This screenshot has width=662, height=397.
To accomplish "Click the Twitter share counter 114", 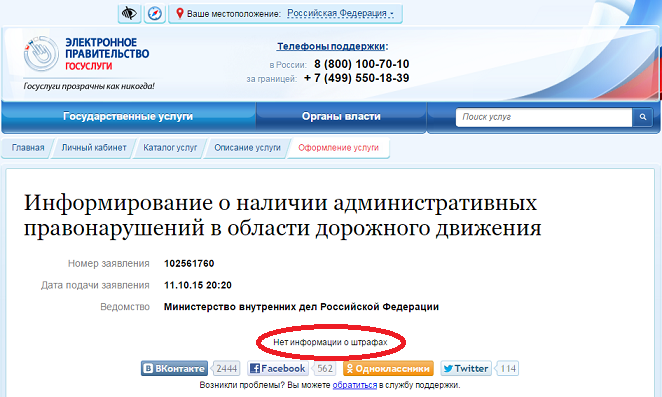I will (x=507, y=369).
